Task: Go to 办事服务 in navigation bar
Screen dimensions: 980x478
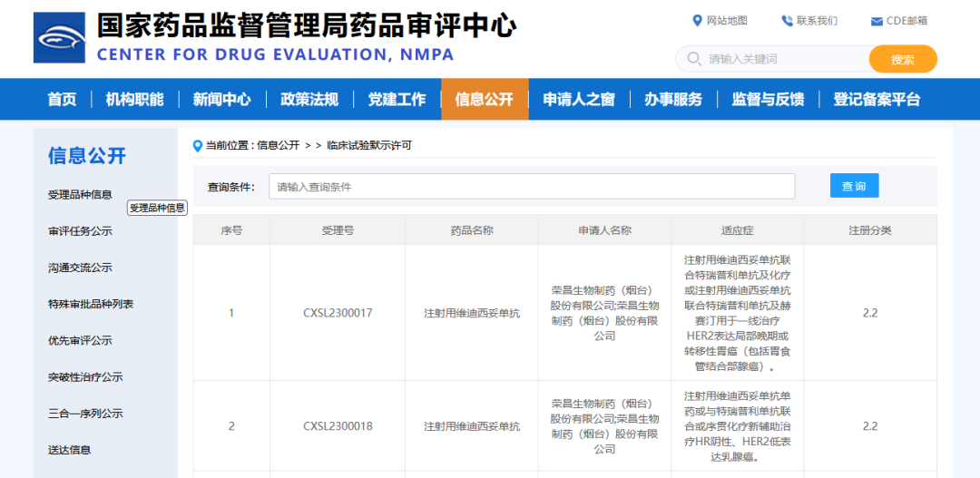Action: (673, 100)
